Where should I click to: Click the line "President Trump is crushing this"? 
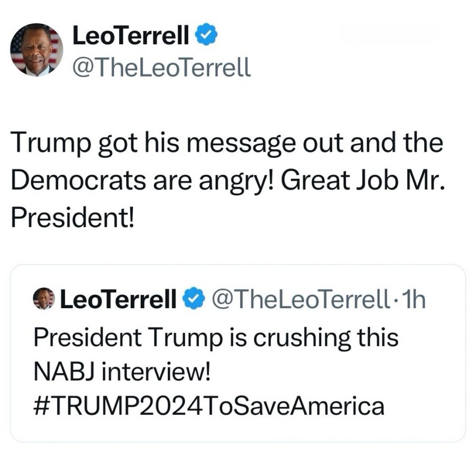pos(215,336)
